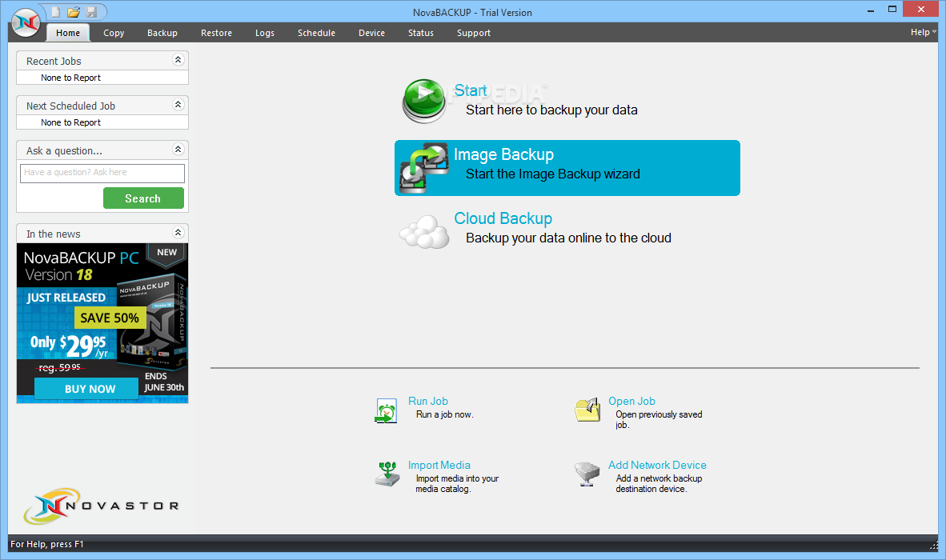Open the Backup tab

(x=162, y=33)
